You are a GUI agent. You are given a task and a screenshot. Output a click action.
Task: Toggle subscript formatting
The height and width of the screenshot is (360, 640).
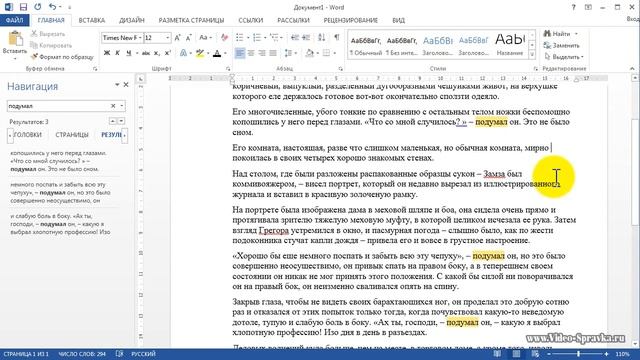pos(157,53)
